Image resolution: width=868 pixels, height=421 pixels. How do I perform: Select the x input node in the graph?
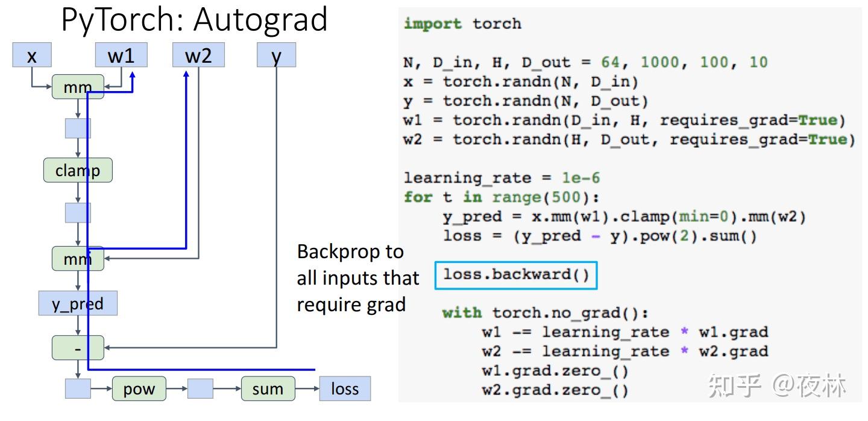pyautogui.click(x=32, y=56)
